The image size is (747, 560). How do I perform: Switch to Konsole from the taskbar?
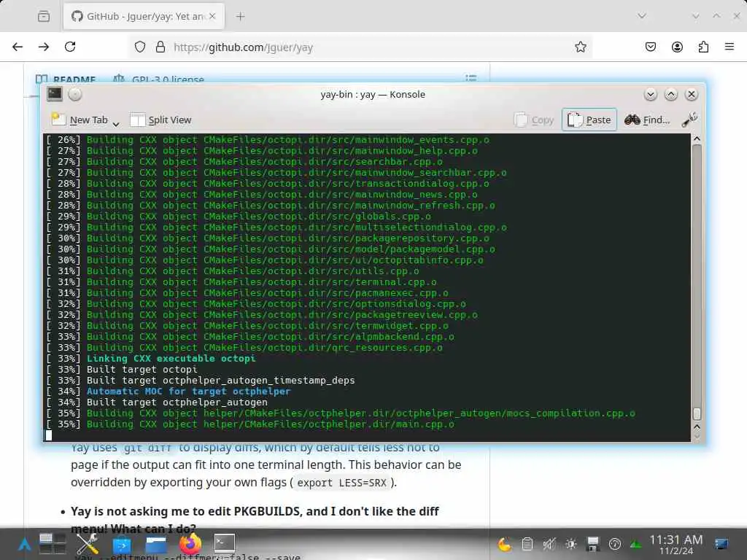pyautogui.click(x=224, y=542)
